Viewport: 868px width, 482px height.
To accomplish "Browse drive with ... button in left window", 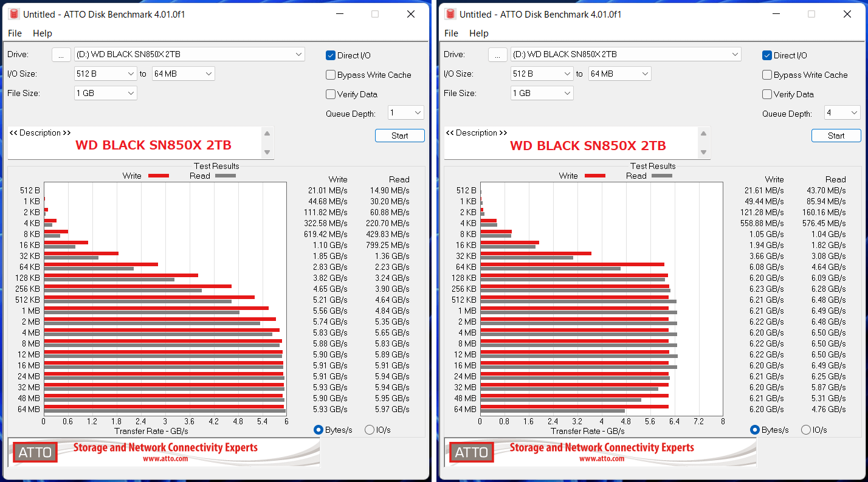I will pyautogui.click(x=61, y=54).
